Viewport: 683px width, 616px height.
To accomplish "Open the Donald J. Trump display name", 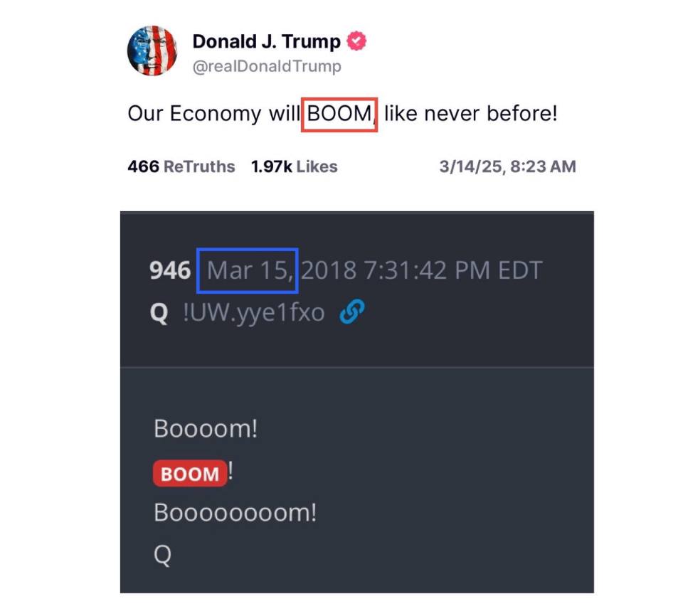I will [266, 41].
